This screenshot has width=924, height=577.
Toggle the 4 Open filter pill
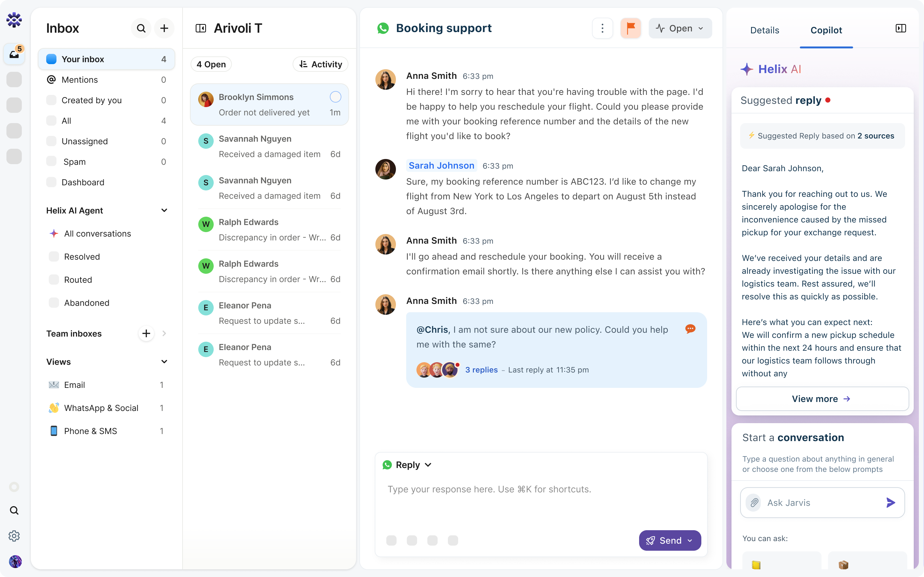211,64
